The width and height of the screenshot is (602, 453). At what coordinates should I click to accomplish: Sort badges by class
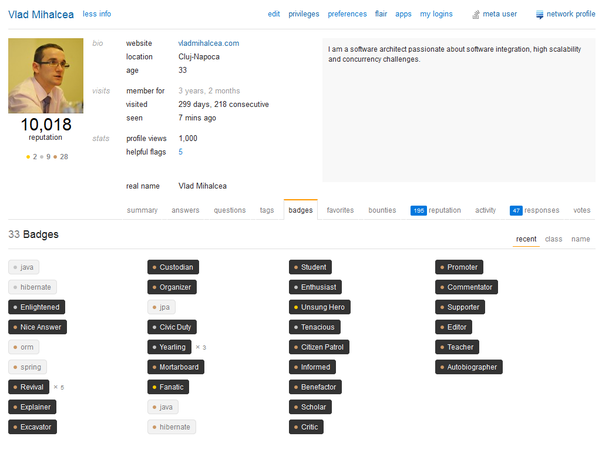(x=553, y=239)
